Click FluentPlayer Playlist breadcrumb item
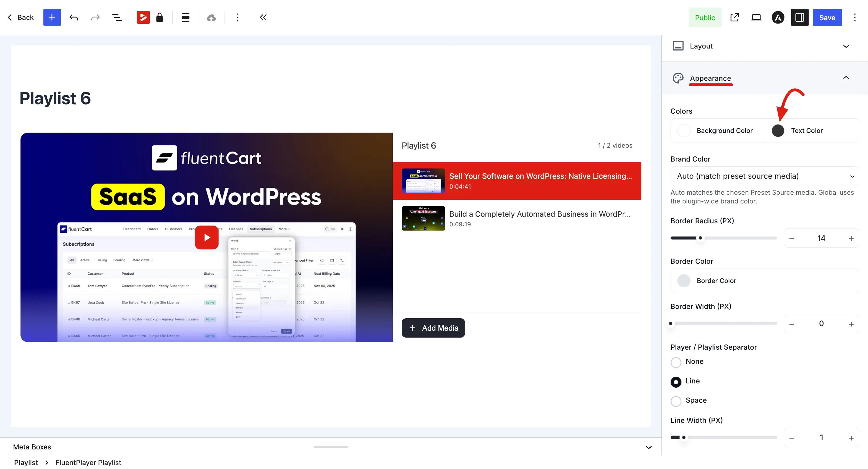Image resolution: width=868 pixels, height=469 pixels. [x=88, y=462]
